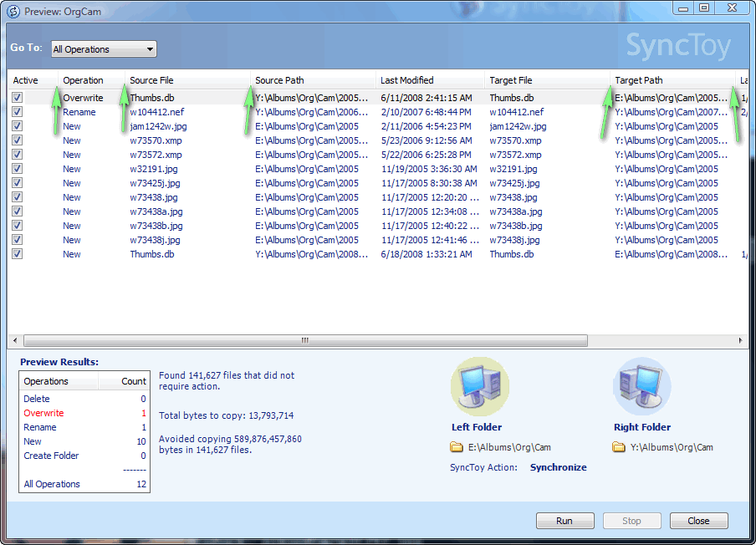Untick the checkbox for w73438.jpg
This screenshot has width=756, height=545.
[18, 197]
